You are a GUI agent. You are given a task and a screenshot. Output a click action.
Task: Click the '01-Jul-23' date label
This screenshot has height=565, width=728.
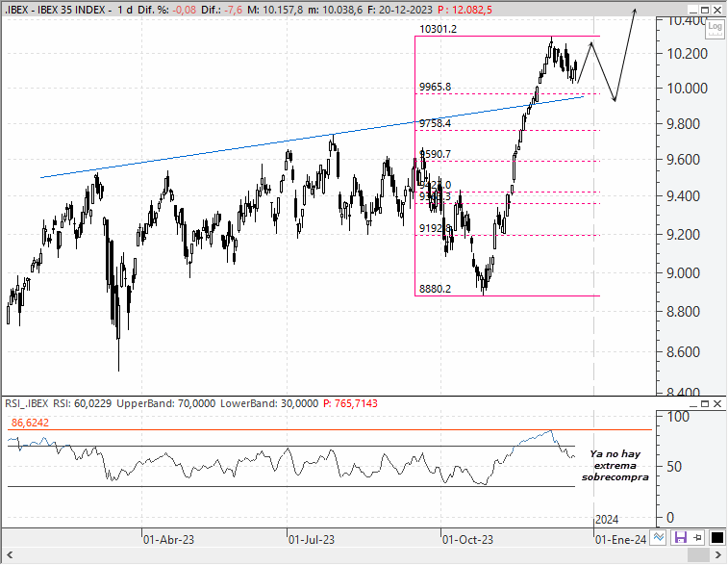(x=311, y=539)
